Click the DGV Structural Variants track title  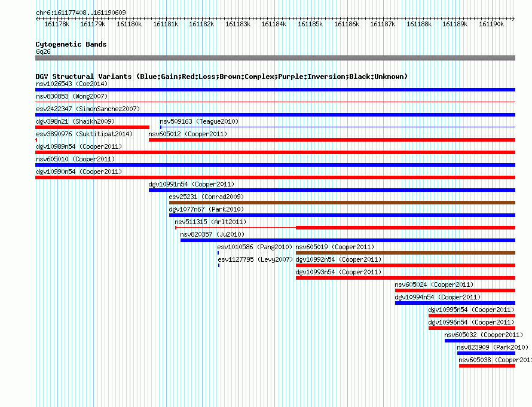pos(222,76)
